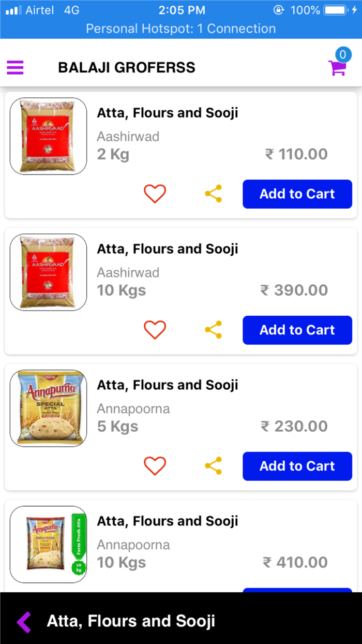Open the Aashirwad 10 Kgs product image
The height and width of the screenshot is (644, 362).
[48, 272]
